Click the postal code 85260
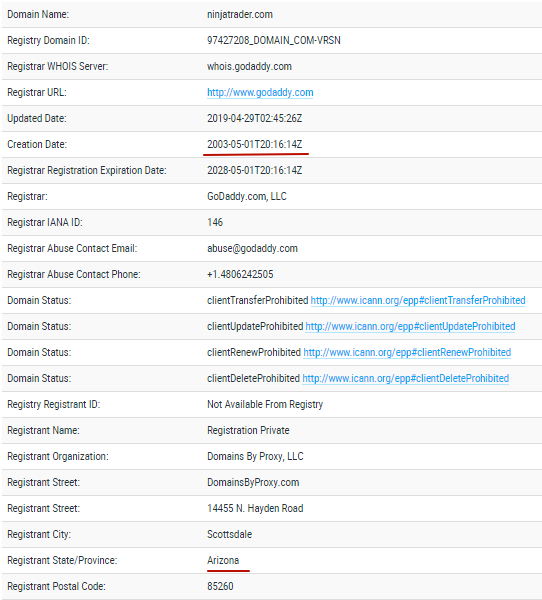Viewport: 542px width, 600px height. tap(220, 587)
